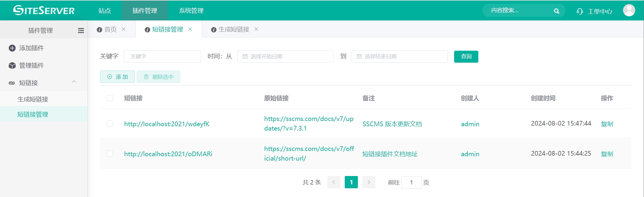The image size is (644, 197).
Task: Open the end date picker
Action: tap(399, 57)
